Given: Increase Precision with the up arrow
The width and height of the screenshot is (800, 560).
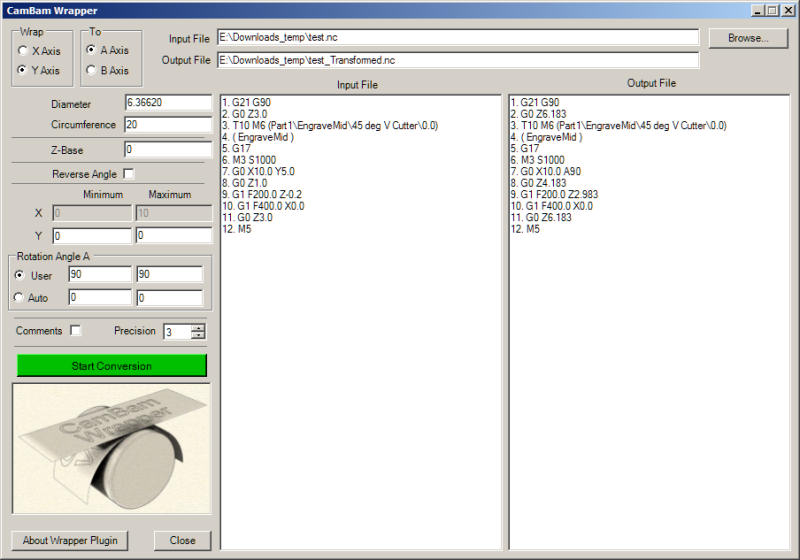Looking at the screenshot, I should pyautogui.click(x=198, y=327).
